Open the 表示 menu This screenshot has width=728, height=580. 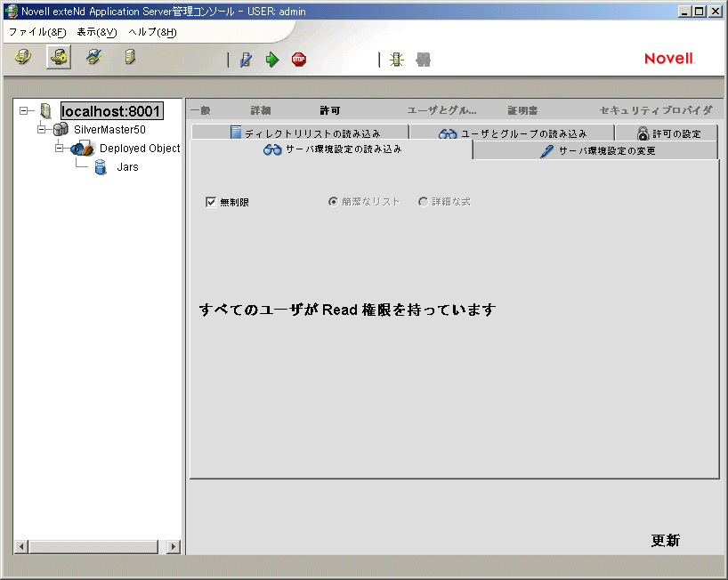coord(97,32)
